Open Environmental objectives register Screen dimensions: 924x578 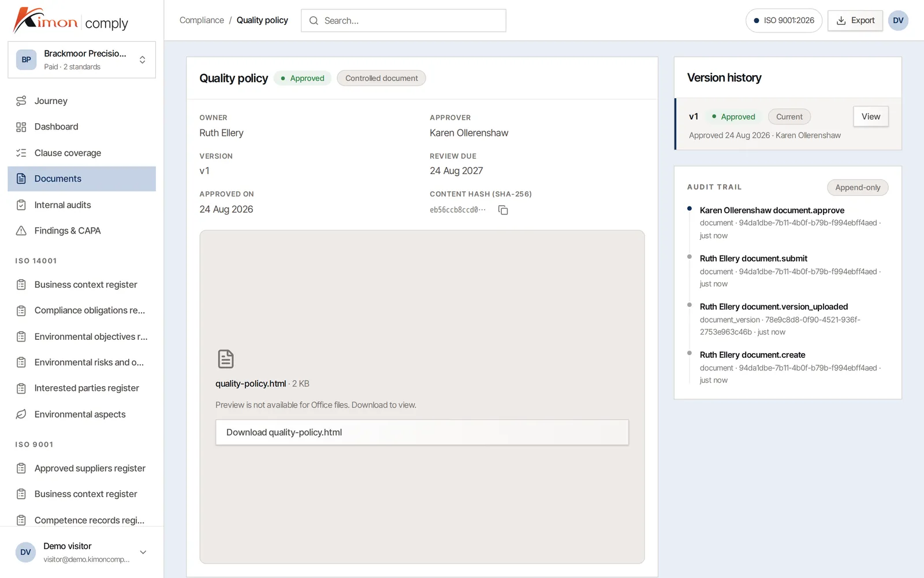(x=81, y=337)
